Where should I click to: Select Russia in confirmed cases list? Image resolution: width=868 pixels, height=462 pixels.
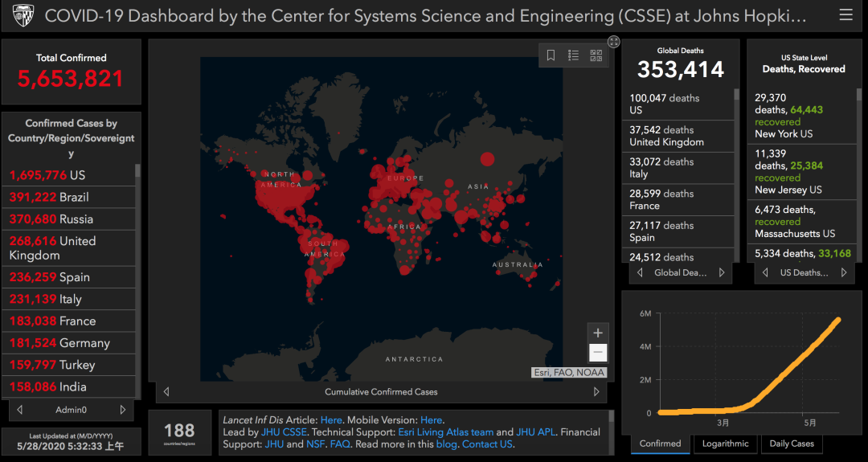click(68, 219)
